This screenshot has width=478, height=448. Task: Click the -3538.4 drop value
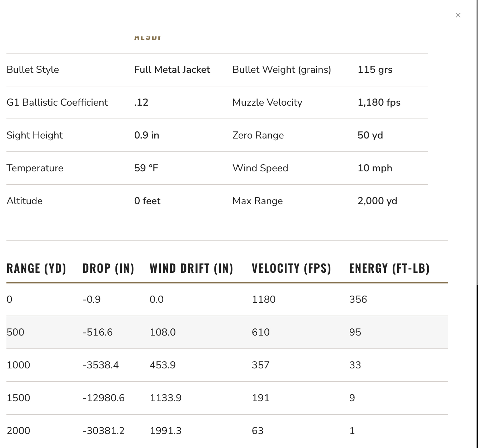(100, 365)
